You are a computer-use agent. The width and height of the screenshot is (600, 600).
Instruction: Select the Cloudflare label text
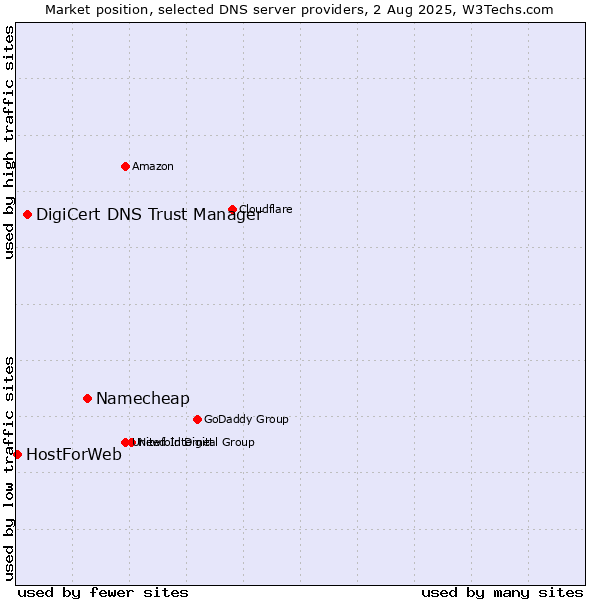pos(266,209)
